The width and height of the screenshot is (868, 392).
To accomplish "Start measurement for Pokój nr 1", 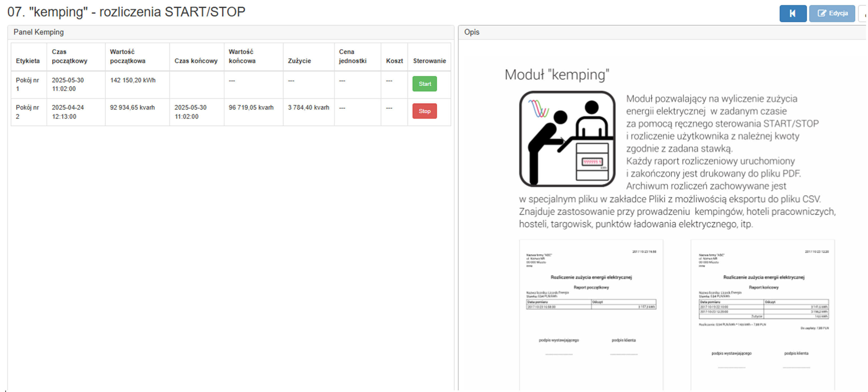I will pyautogui.click(x=425, y=84).
